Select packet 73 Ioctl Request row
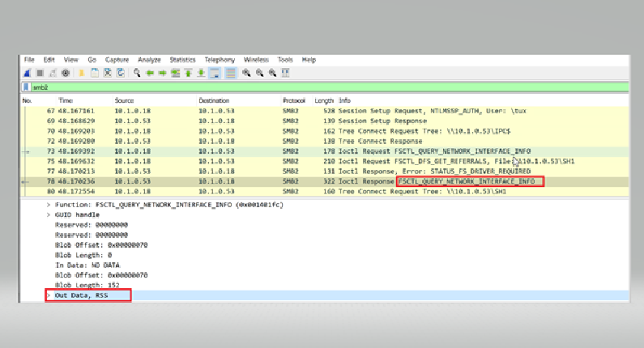Image resolution: width=644 pixels, height=348 pixels. [x=325, y=151]
